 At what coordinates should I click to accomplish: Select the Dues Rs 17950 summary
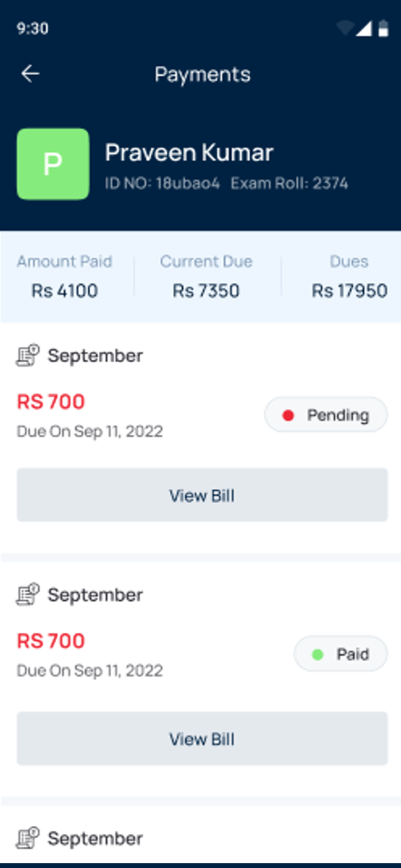pyautogui.click(x=350, y=277)
